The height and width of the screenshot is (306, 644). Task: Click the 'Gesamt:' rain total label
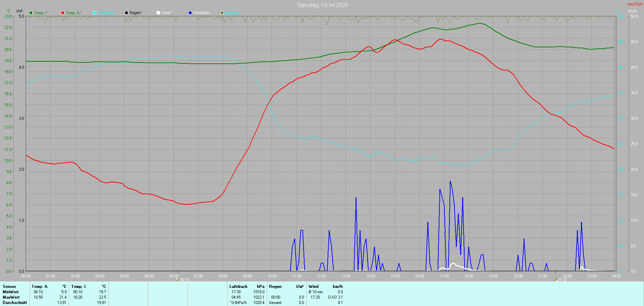point(275,303)
